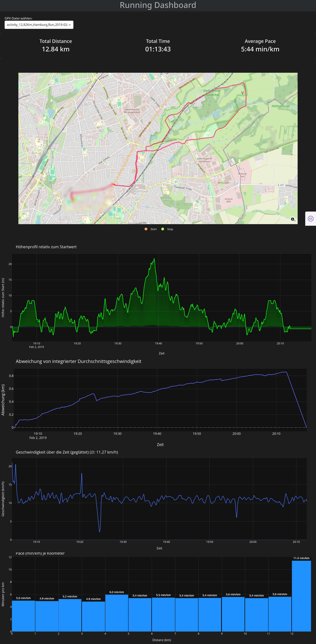Open the purple double-chevron side panel button
The height and width of the screenshot is (644, 316).
310,219
